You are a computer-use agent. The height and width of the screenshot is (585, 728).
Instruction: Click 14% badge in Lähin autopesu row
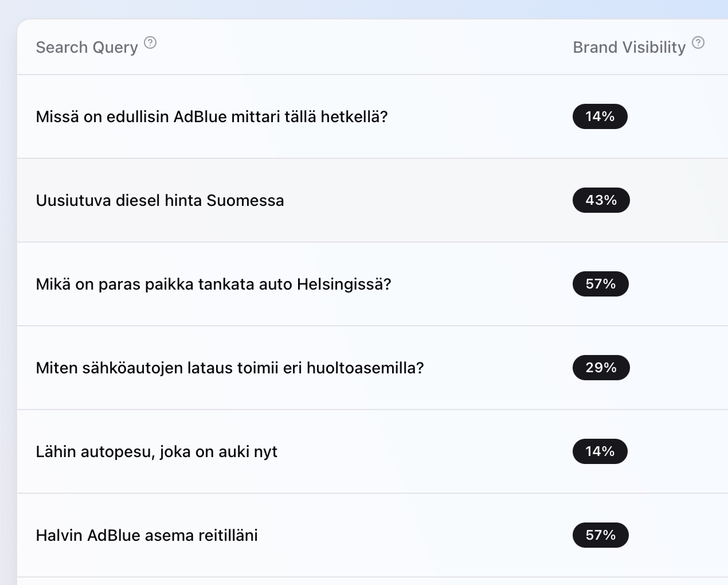pos(600,452)
